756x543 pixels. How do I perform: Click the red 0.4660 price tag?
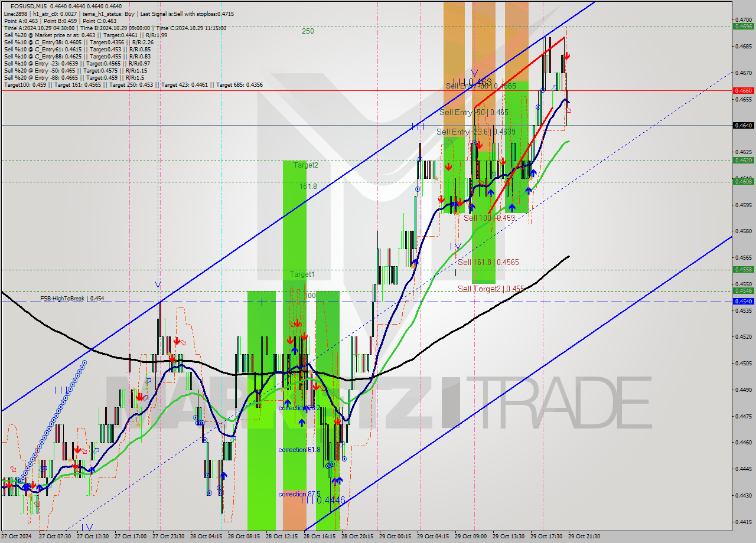[x=743, y=90]
